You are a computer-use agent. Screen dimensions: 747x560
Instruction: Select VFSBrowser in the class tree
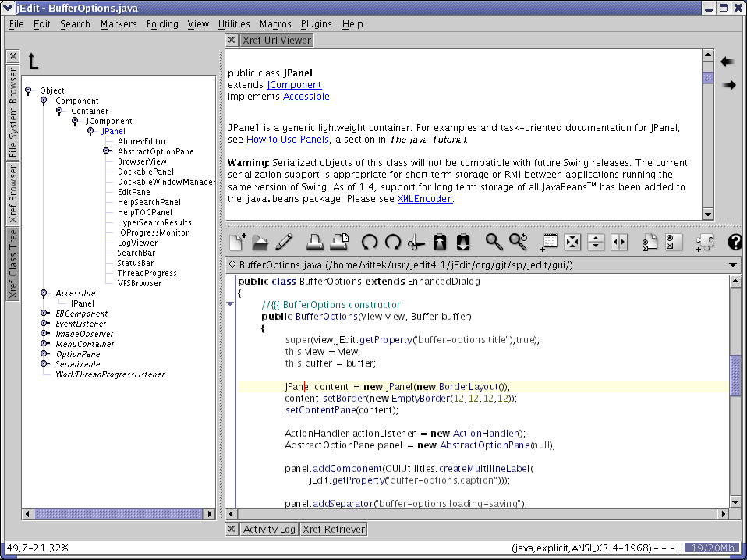139,283
